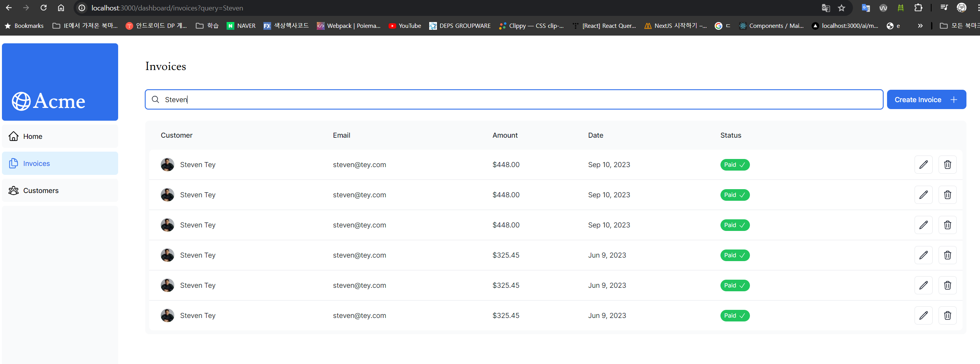Viewport: 980px width, 364px height.
Task: Open the Extensions puzzle icon
Action: coord(918,8)
